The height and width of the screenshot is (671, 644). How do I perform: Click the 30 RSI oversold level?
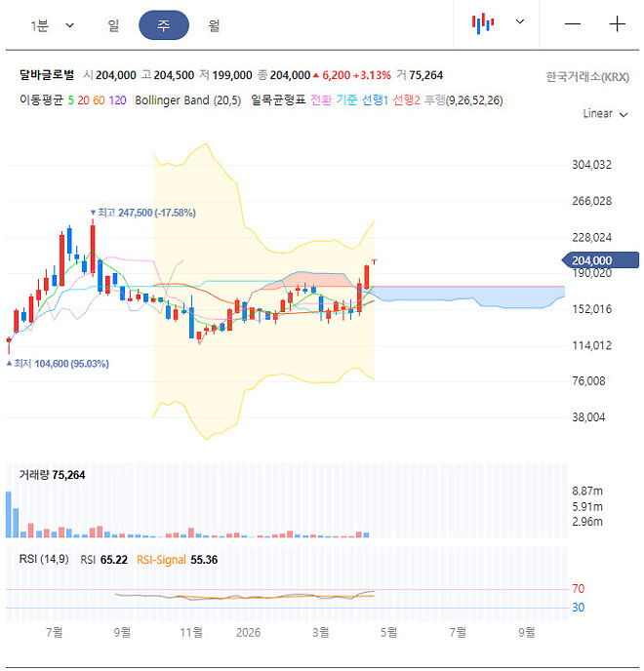tap(578, 608)
